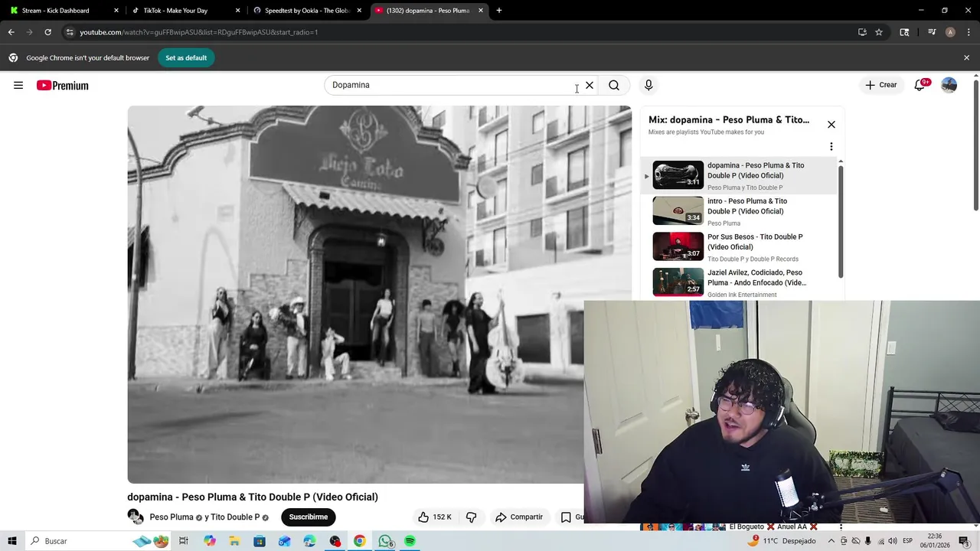Viewport: 980px width, 551px height.
Task: Open Chrome three-dot menu
Action: coord(969,32)
